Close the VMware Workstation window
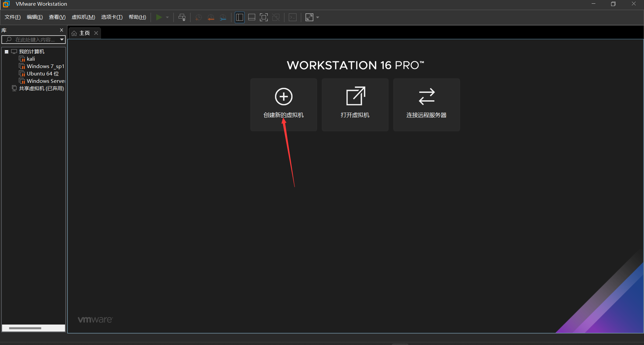The image size is (644, 345). point(634,4)
